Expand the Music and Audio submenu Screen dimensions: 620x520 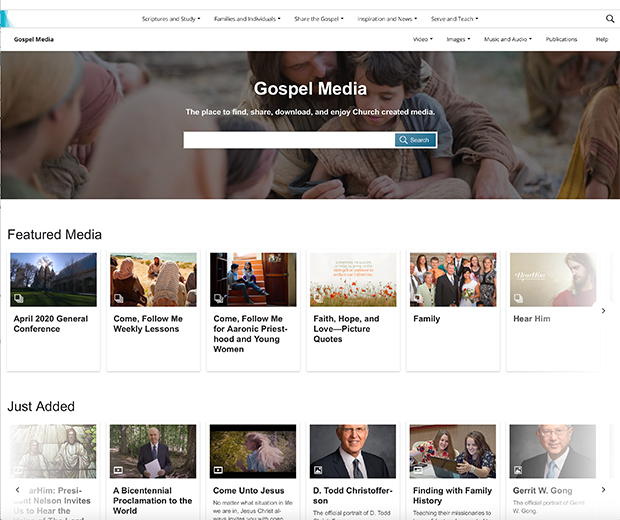[508, 40]
